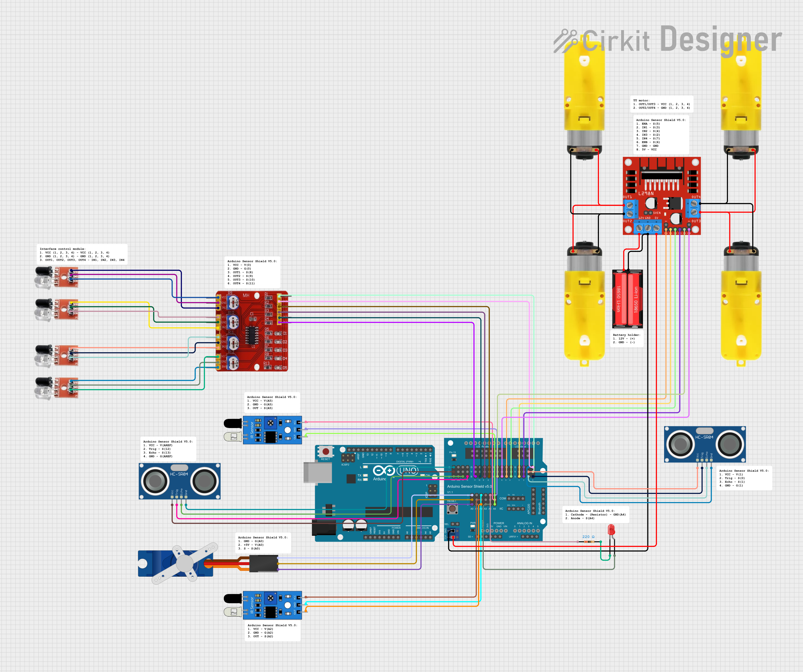Click the RESET button on the Sensor Shield
This screenshot has width=803, height=672.
[452, 509]
